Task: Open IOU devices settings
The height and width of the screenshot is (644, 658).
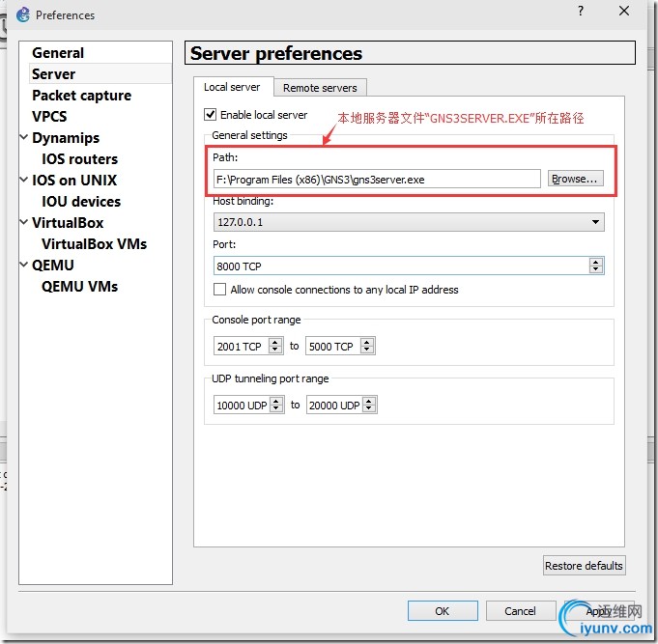Action: tap(81, 202)
